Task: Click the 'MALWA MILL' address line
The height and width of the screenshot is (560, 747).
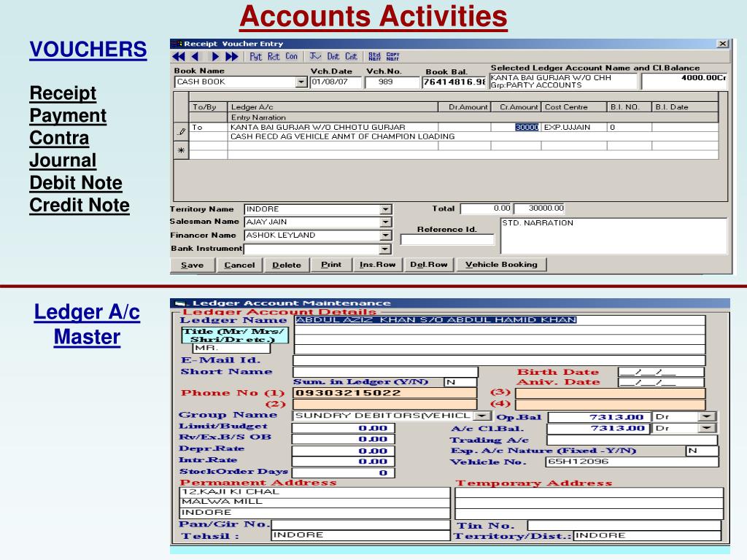Action: coord(314,502)
